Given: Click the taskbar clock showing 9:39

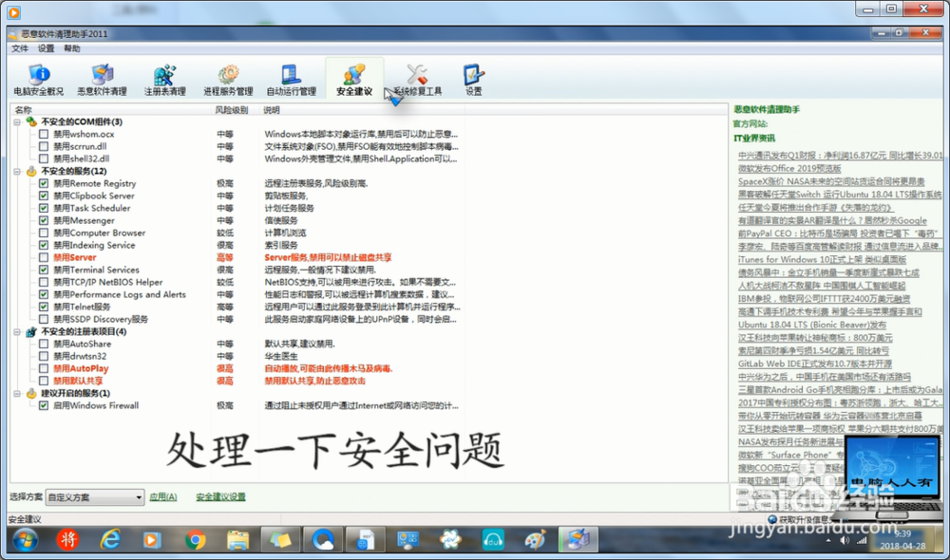Looking at the screenshot, I should point(902,534).
